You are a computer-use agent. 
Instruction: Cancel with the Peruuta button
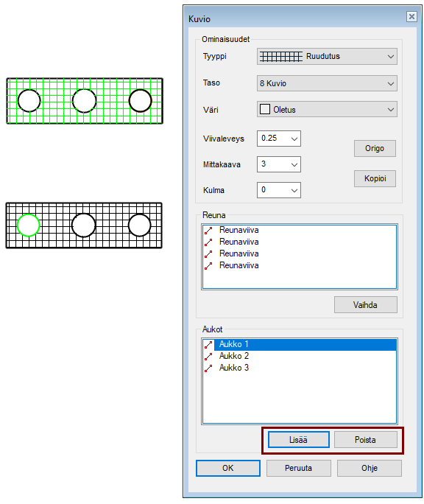coord(298,468)
